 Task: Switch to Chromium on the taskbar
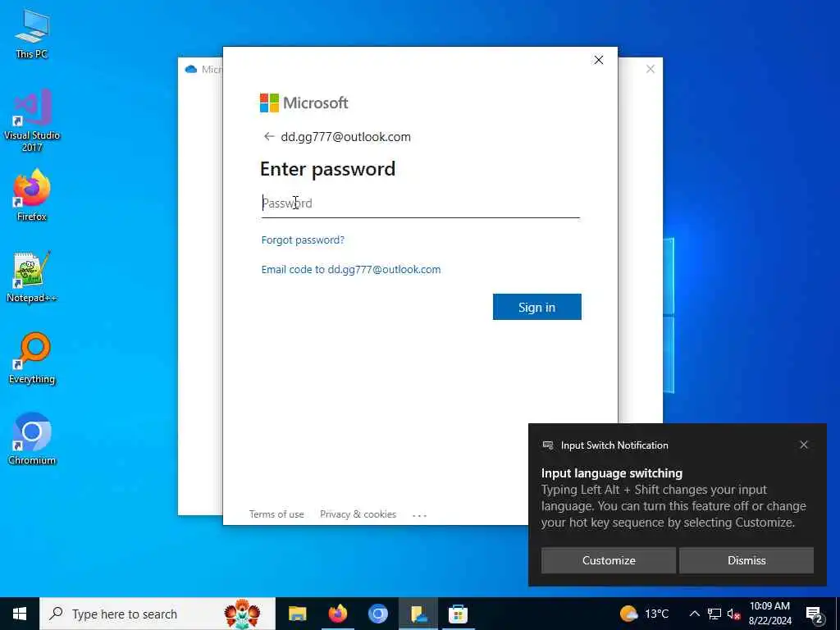point(377,614)
